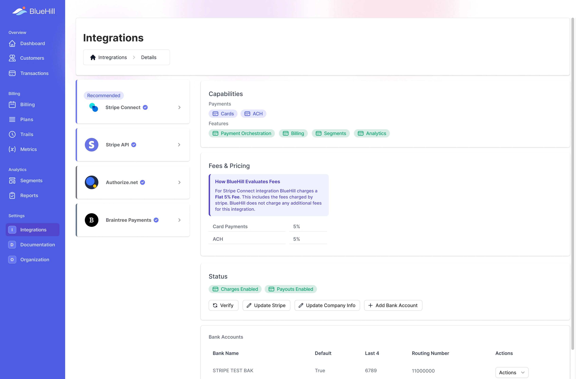Image resolution: width=588 pixels, height=379 pixels.
Task: Click the Payment Orchestration feature chip
Action: click(x=242, y=133)
